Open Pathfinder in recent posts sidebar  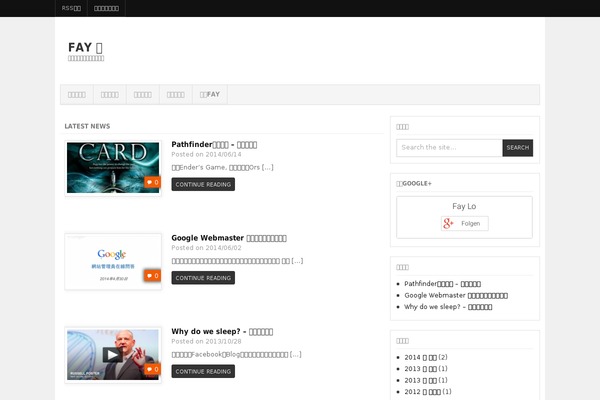[x=442, y=284]
